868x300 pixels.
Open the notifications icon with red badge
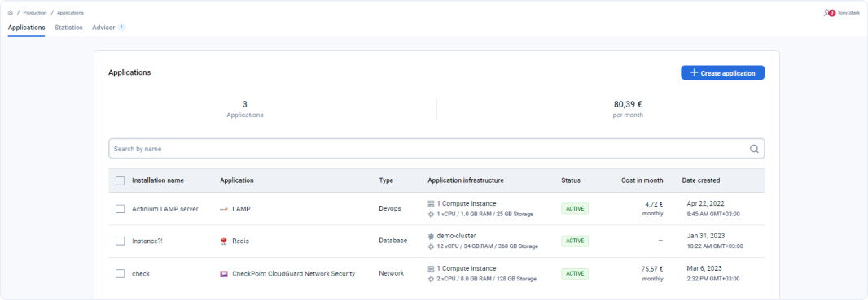point(829,13)
